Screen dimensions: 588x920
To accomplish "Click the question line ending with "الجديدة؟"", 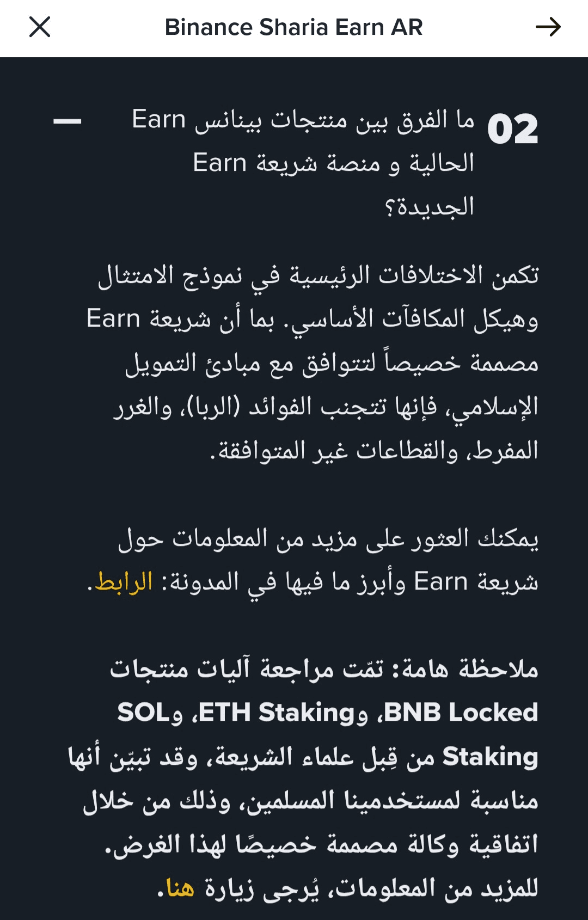I will (x=430, y=207).
